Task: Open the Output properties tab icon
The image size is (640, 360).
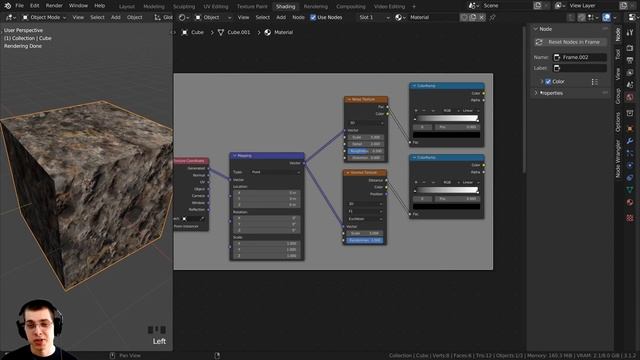Action: tap(630, 60)
